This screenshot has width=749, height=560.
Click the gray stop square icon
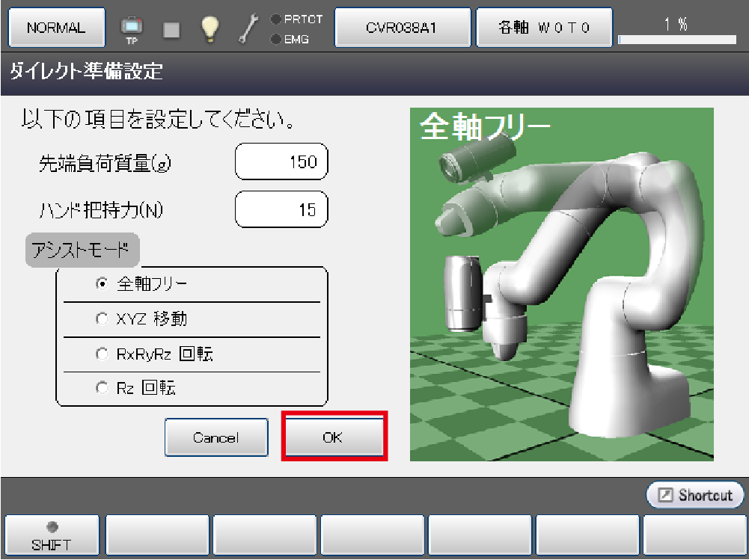[x=172, y=28]
